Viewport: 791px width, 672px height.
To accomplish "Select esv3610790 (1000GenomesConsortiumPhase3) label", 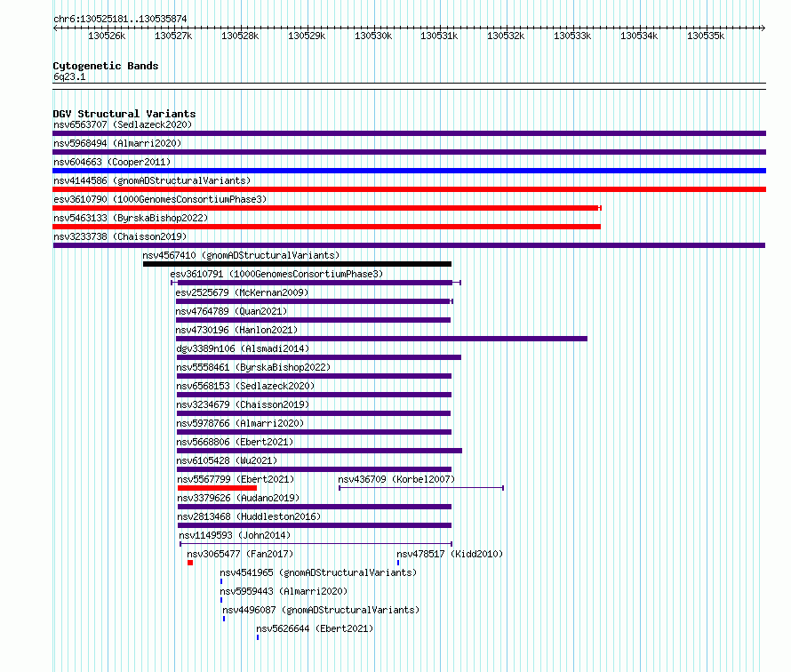I will coord(160,199).
